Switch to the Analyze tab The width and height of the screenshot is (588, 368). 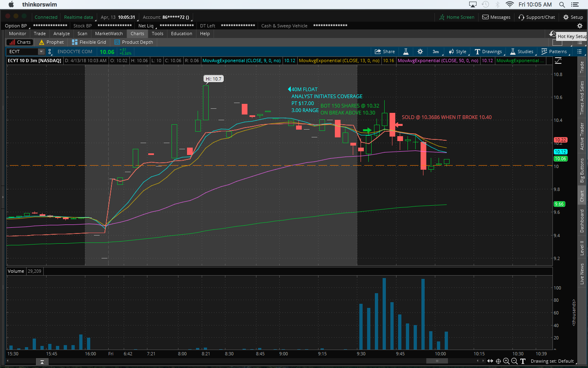point(62,34)
